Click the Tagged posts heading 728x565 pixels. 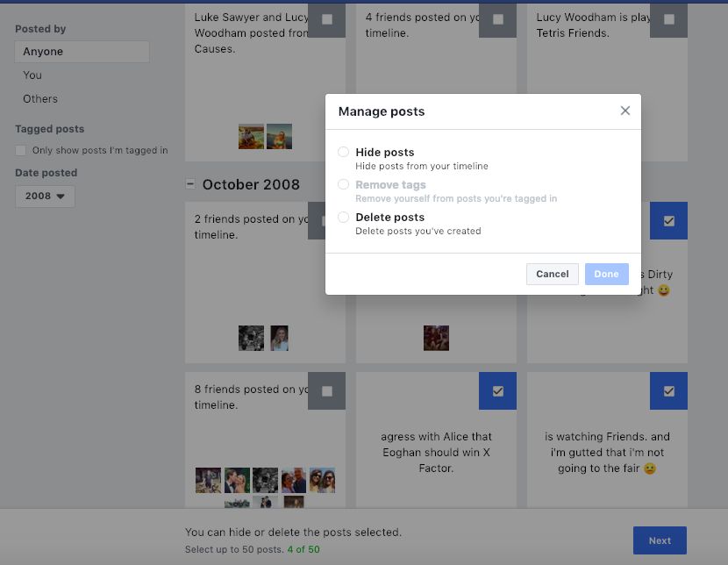click(50, 129)
